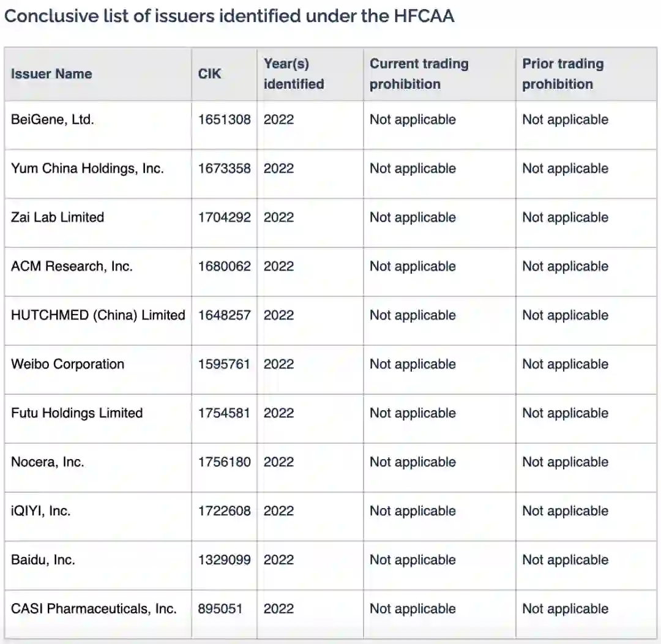Click the Conclusive list of issuers heading

(x=229, y=16)
